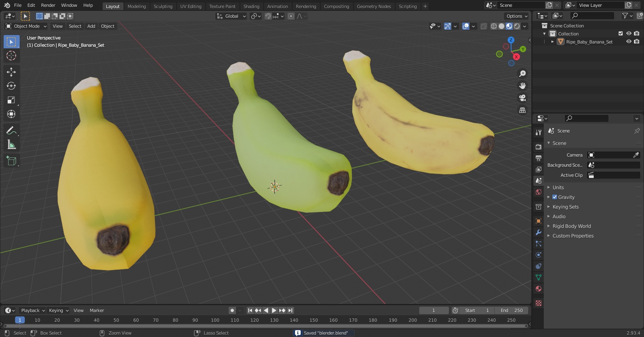Screen dimensions: 644x337
Task: Select the Rotate tool
Action: tap(11, 86)
